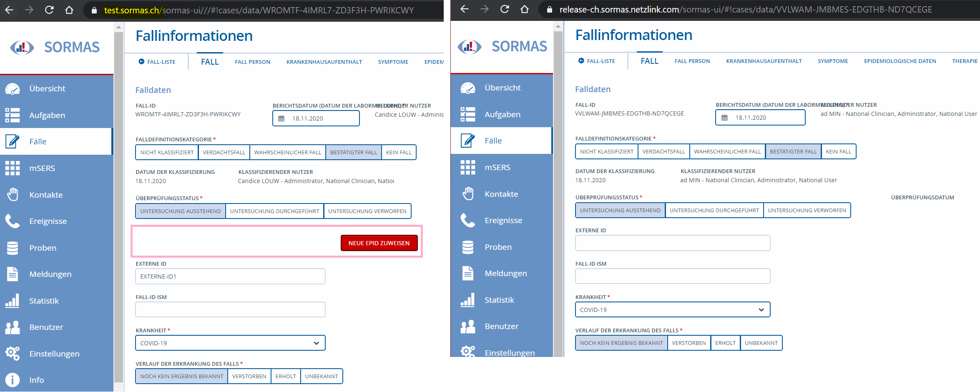The height and width of the screenshot is (392, 980).
Task: Click the right browser's address bar URL
Action: [746, 10]
